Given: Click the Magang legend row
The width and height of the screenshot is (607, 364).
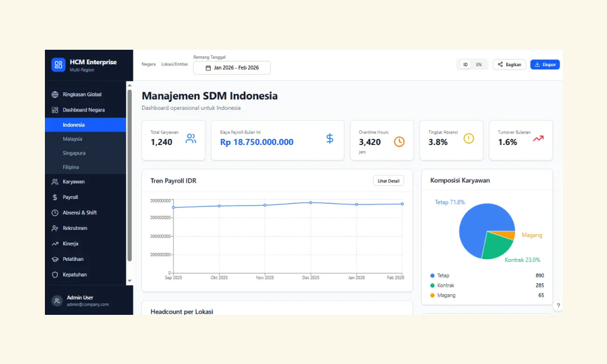Looking at the screenshot, I should tap(487, 295).
